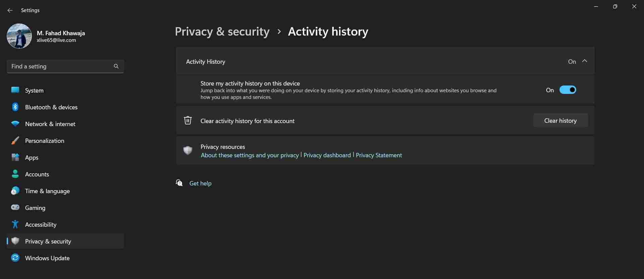
Task: Click Clear activity history for this account text
Action: (247, 121)
